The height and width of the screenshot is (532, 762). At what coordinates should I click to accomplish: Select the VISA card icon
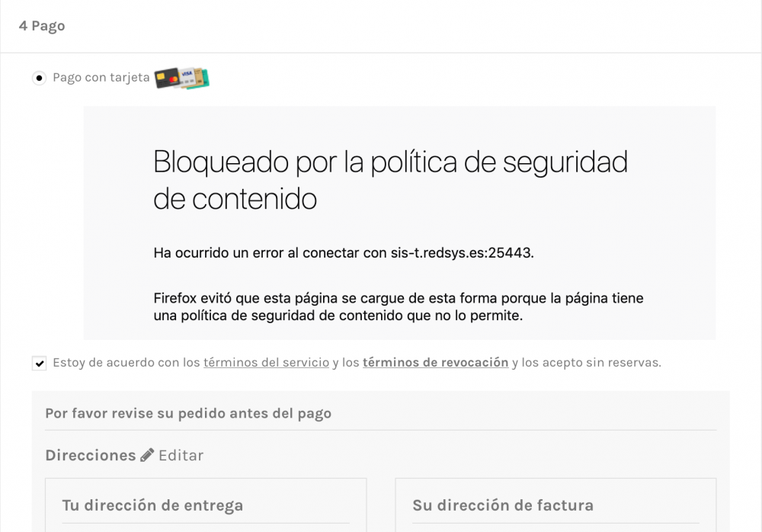coord(187,75)
